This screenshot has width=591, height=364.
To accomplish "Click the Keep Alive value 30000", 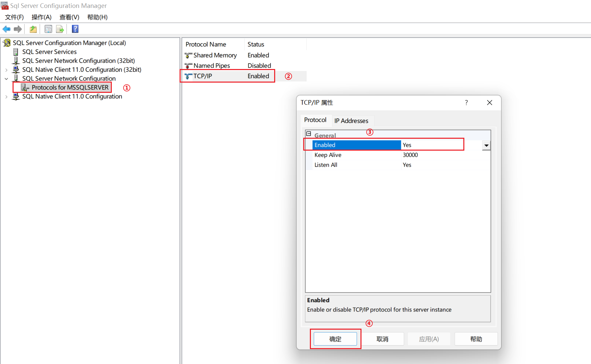I will pos(410,155).
